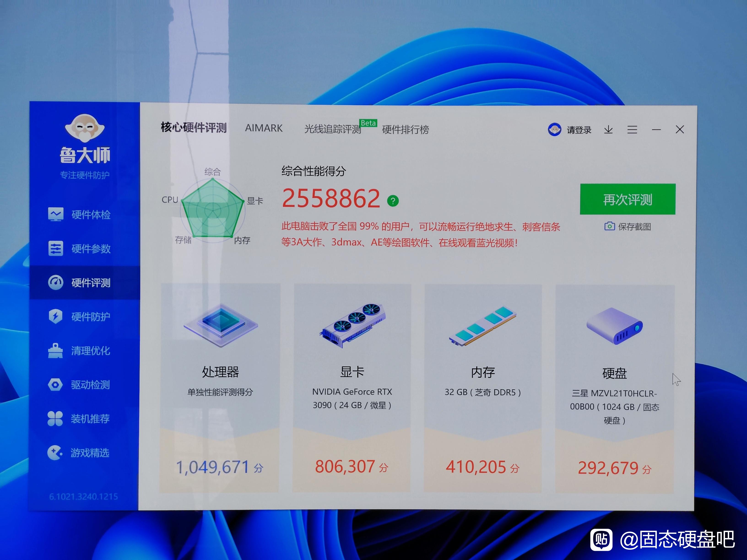Click 硬盘 card title
This screenshot has height=560, width=747.
tap(614, 373)
